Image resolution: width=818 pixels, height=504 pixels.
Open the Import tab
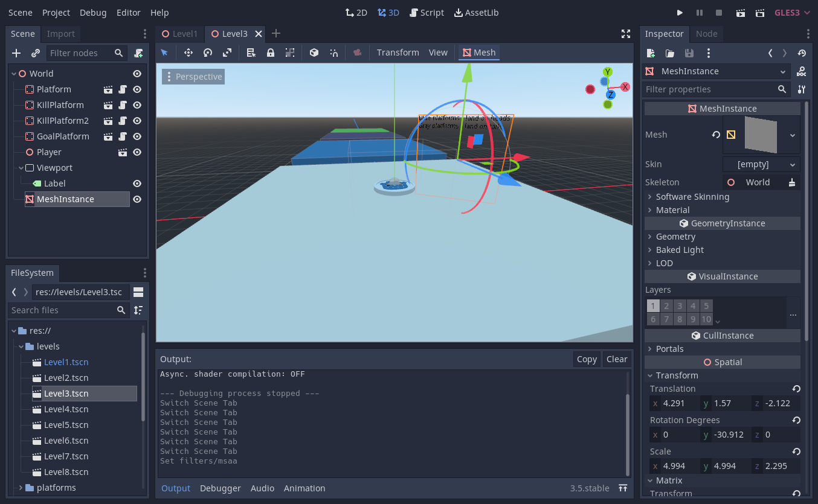(x=60, y=34)
